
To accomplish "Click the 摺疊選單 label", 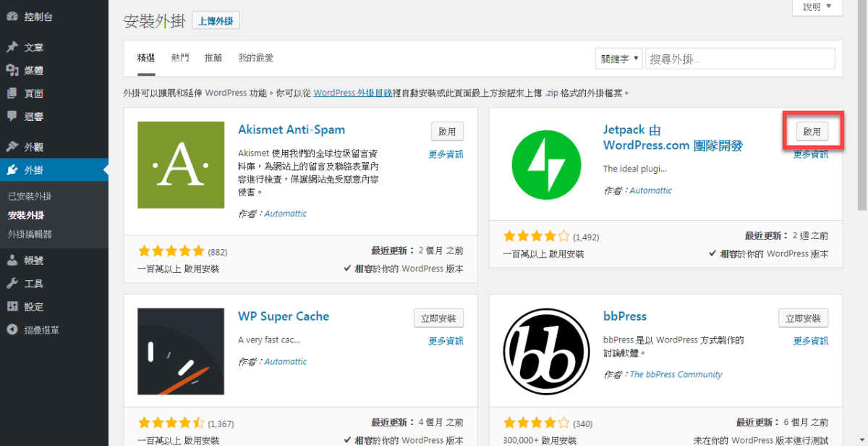I will coord(42,329).
